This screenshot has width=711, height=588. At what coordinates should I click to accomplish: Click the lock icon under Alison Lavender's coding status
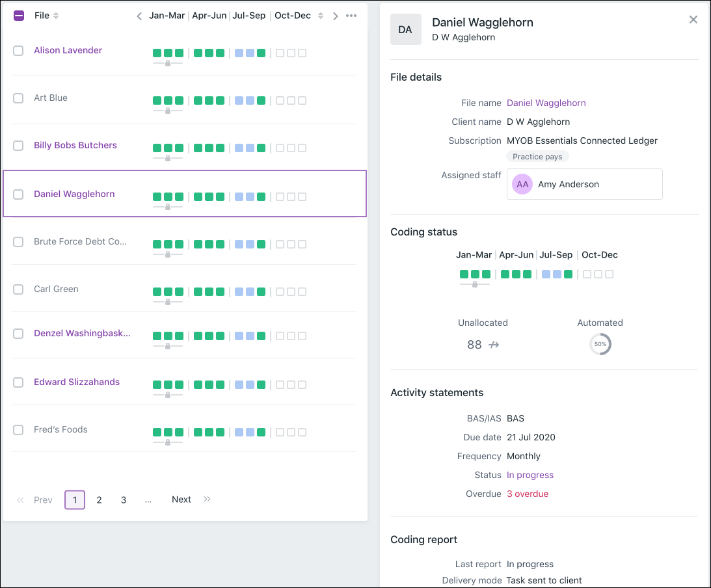[168, 63]
